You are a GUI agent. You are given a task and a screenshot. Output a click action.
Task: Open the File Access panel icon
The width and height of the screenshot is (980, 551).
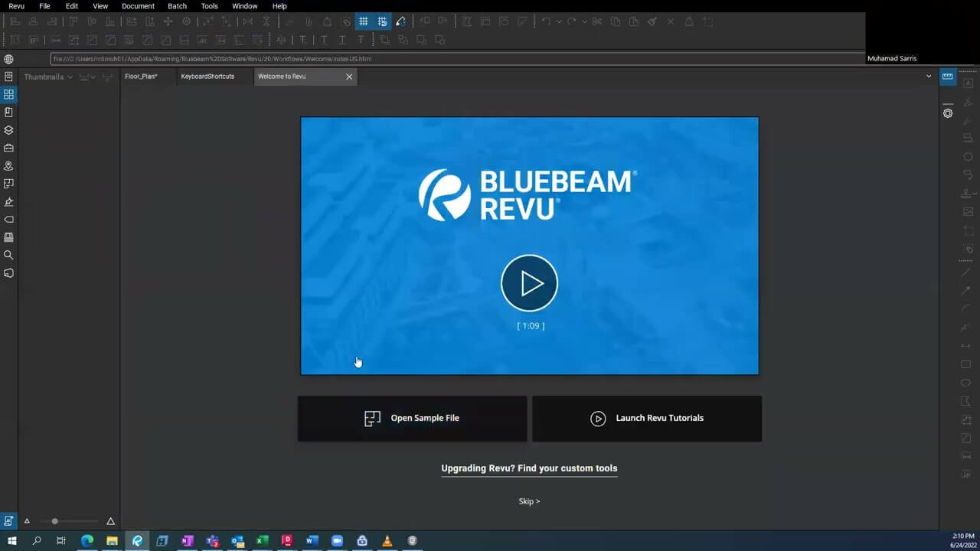coord(8,77)
